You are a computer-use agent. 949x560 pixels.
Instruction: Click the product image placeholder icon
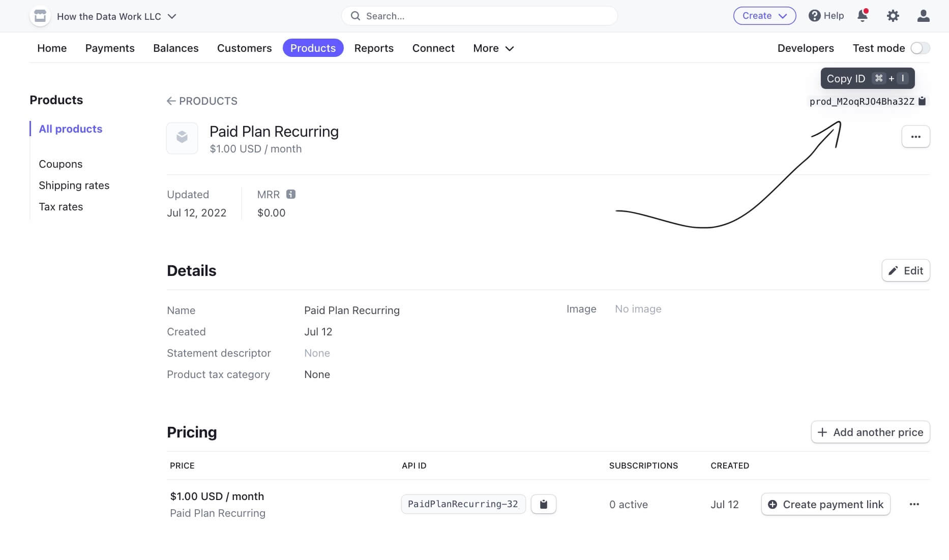pyautogui.click(x=182, y=138)
